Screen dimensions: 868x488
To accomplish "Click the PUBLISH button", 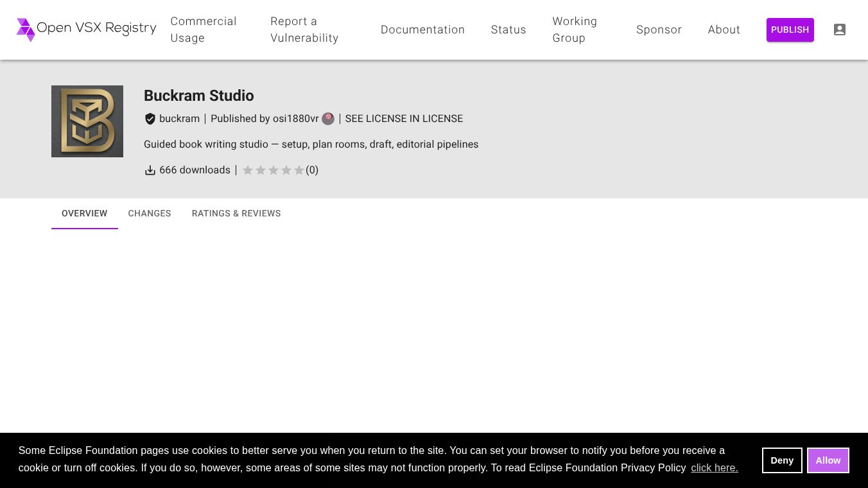I will pyautogui.click(x=790, y=30).
